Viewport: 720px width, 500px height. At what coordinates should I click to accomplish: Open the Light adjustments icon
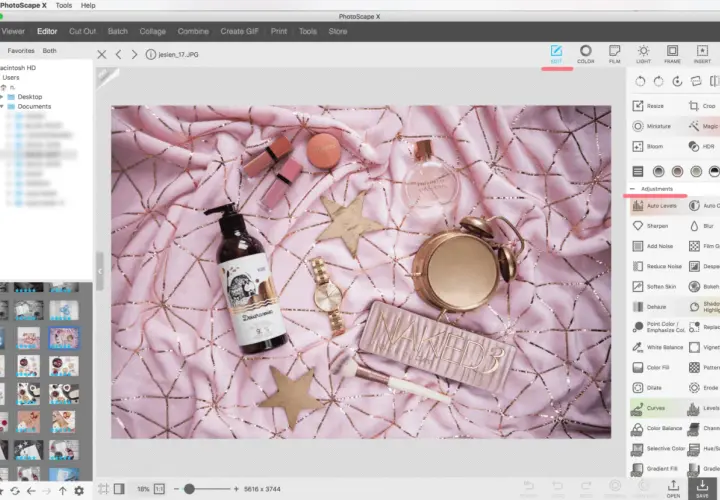(643, 54)
